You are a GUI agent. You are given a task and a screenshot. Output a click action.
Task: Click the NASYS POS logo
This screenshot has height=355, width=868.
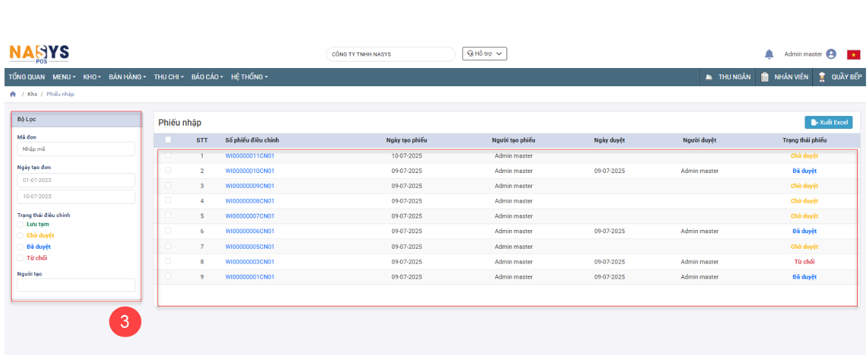39,54
